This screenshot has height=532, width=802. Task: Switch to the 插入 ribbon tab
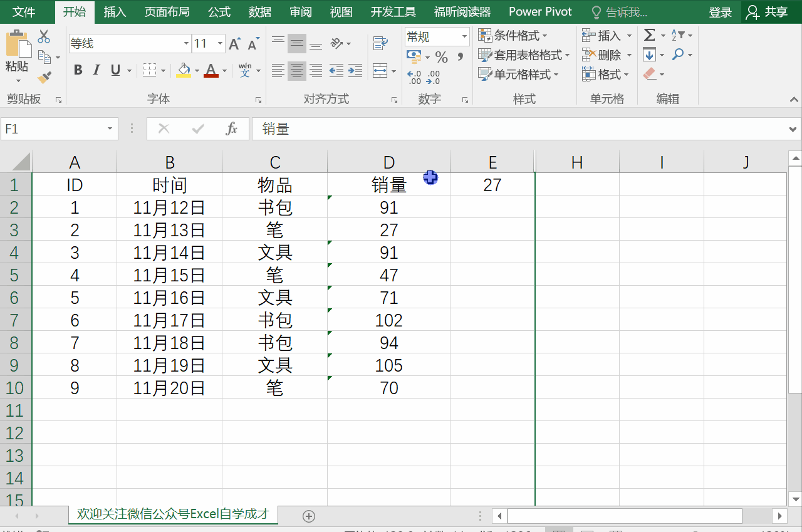tap(115, 12)
